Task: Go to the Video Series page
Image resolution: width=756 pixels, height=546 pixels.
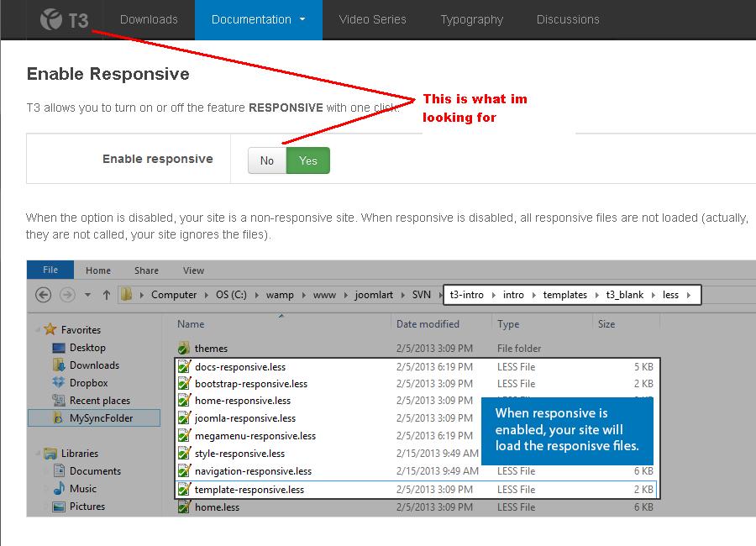Action: tap(372, 19)
